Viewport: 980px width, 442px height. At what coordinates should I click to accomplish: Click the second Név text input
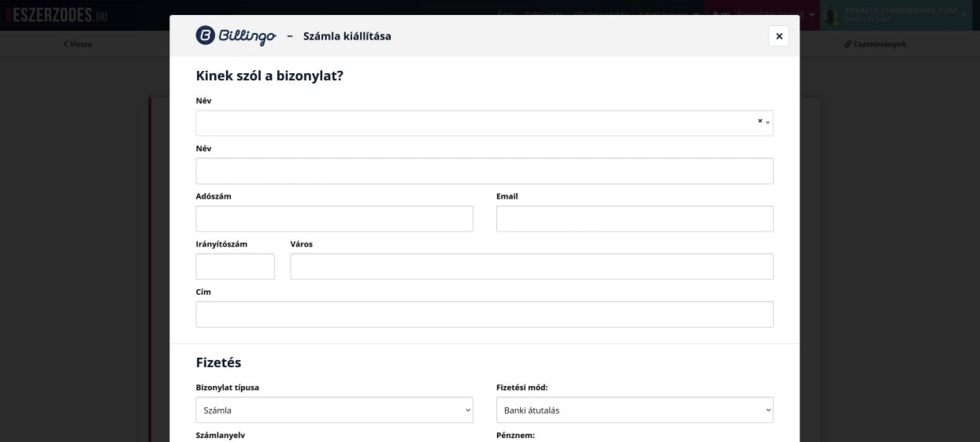click(484, 171)
